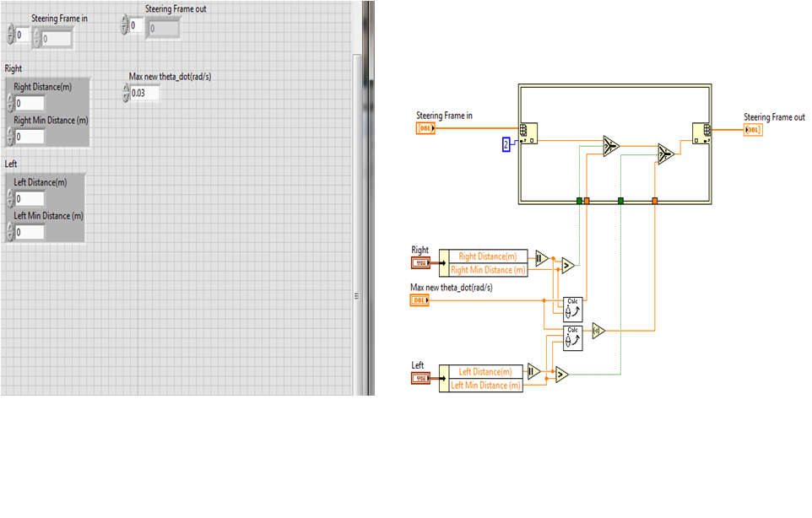Viewport: 812px width, 518px height.
Task: Click the Right Distance(m) stepper arrows
Action: pos(10,103)
